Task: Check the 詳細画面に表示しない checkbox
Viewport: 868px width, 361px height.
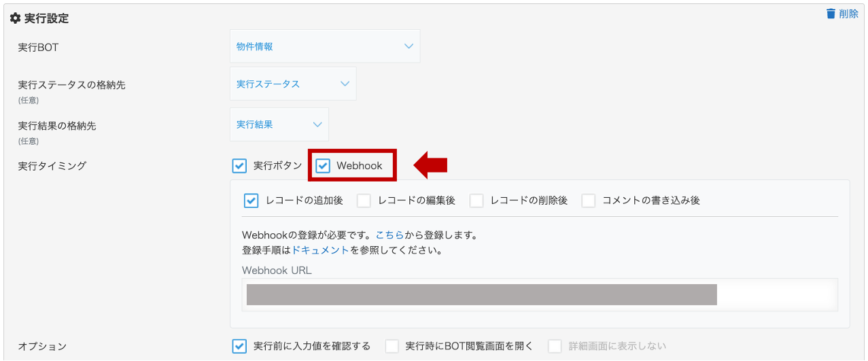Action: (555, 346)
